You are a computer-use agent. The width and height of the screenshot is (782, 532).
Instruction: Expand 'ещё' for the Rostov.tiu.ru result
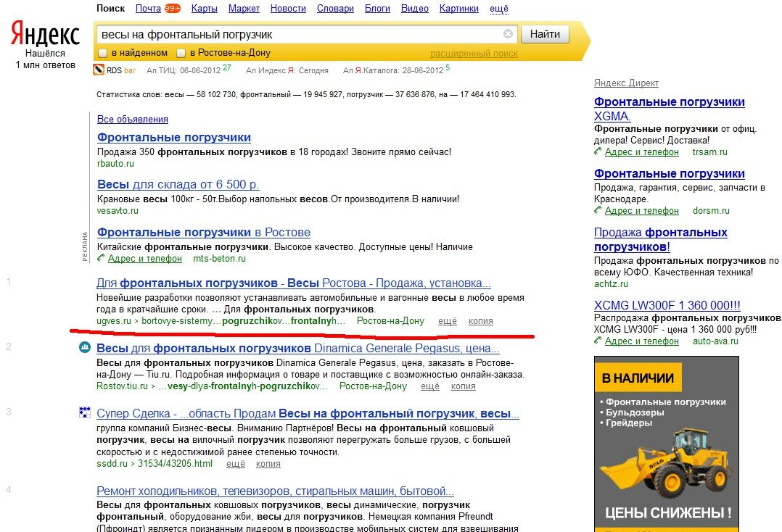coord(430,386)
